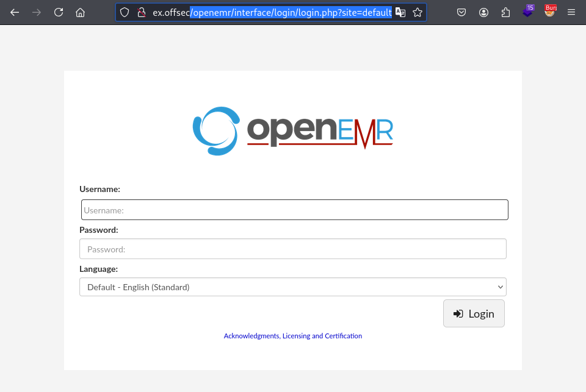
Task: Submit the form with the Login button
Action: [474, 313]
